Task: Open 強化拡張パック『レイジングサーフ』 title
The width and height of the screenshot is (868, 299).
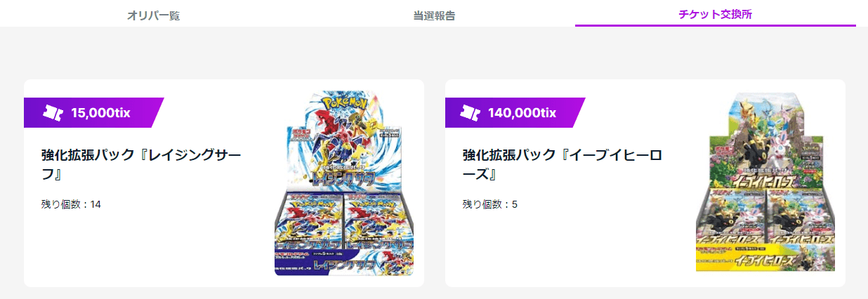Action: click(141, 165)
